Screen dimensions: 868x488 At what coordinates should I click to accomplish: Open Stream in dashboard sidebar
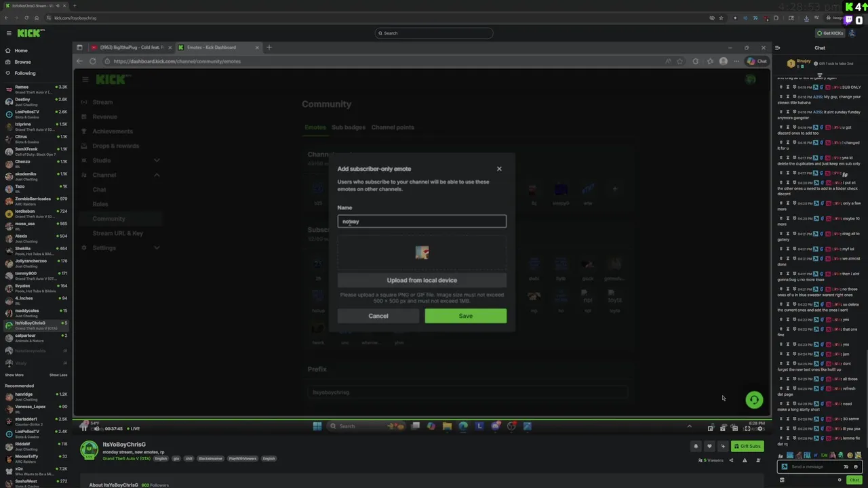[x=102, y=102]
